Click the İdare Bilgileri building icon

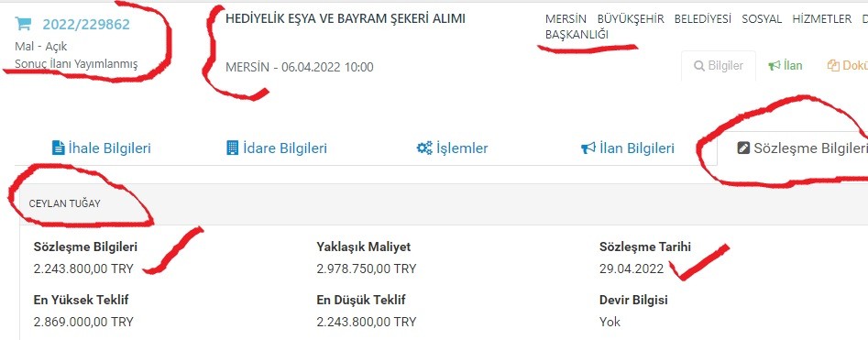(x=233, y=148)
